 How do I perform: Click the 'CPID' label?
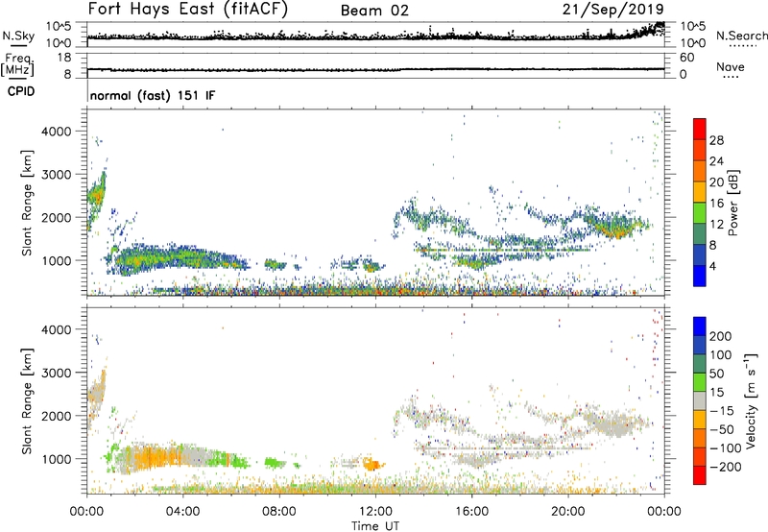pyautogui.click(x=21, y=91)
